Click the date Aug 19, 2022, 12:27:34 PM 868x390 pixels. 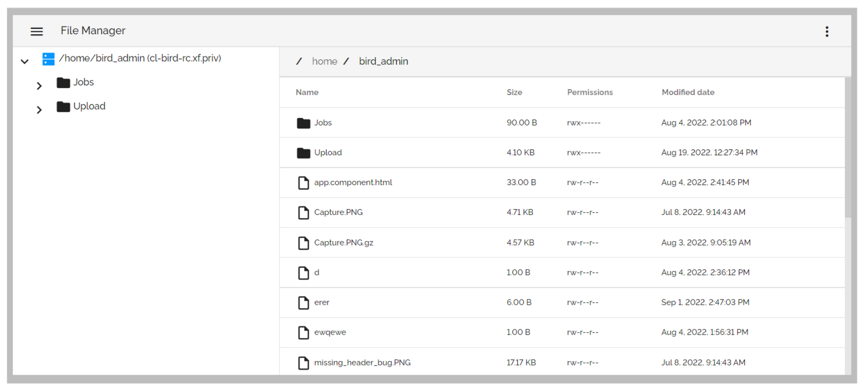pyautogui.click(x=709, y=153)
